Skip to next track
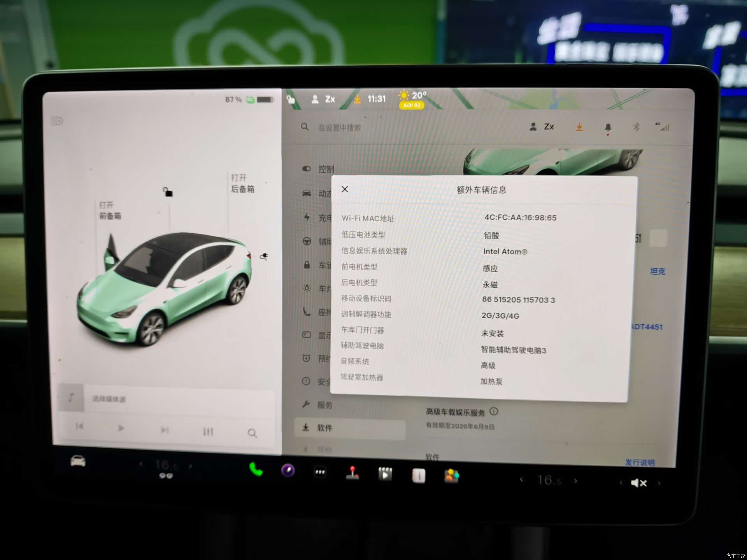 (165, 430)
